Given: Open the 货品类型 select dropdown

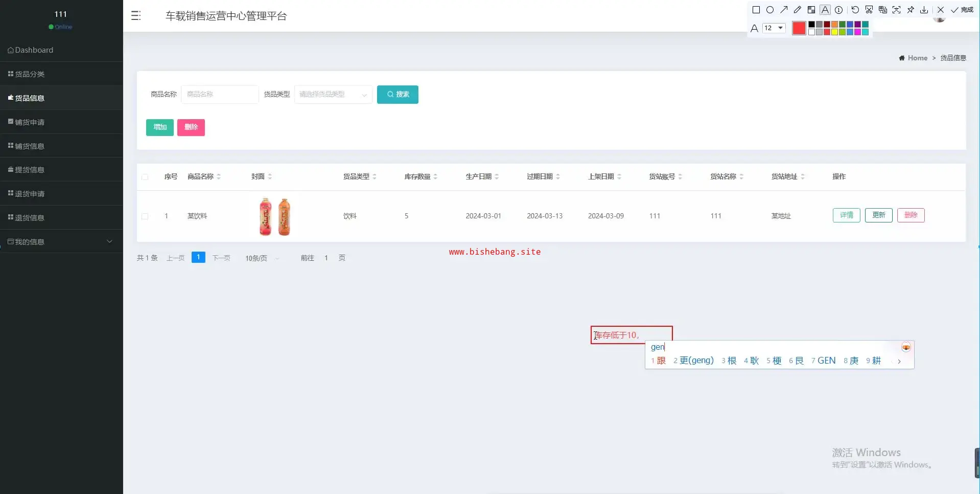Looking at the screenshot, I should coord(333,95).
